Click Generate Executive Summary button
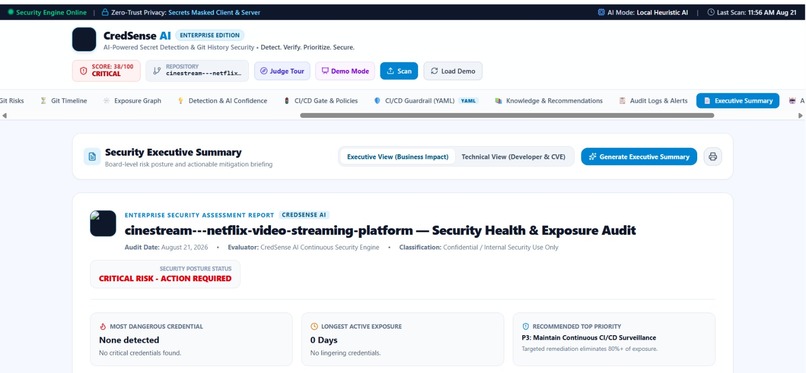Viewport: 806px width, 373px height. (x=639, y=157)
